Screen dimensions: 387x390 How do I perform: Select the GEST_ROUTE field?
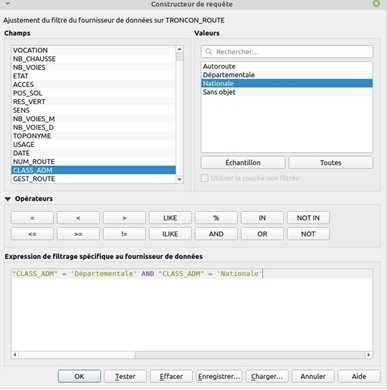tap(93, 179)
